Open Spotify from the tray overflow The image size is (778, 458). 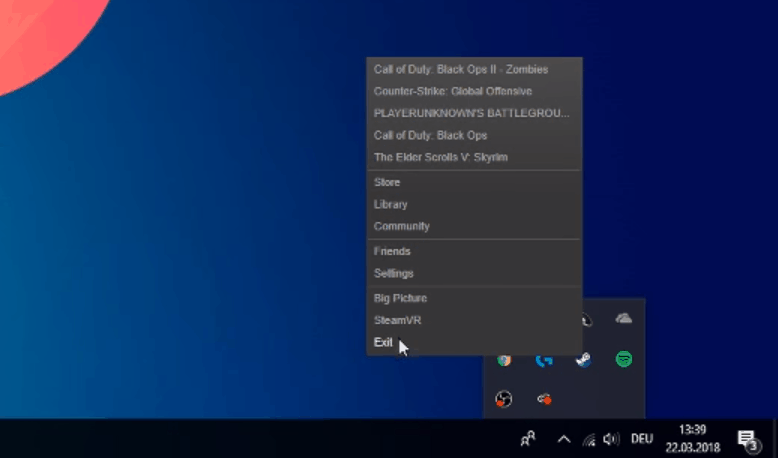point(624,359)
